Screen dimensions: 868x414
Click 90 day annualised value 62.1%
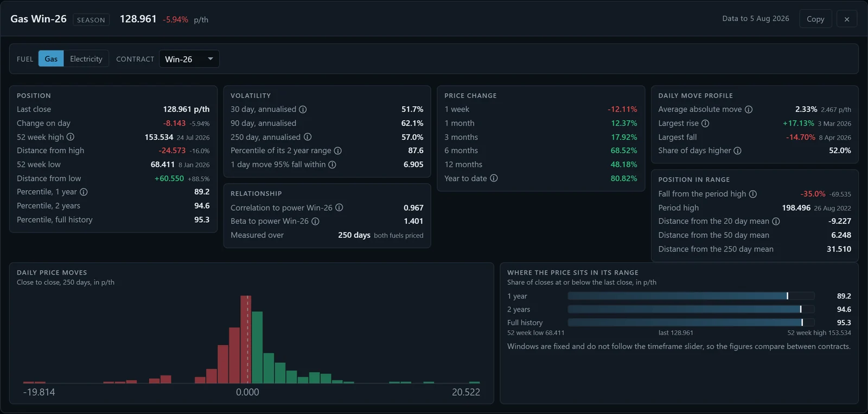(412, 124)
